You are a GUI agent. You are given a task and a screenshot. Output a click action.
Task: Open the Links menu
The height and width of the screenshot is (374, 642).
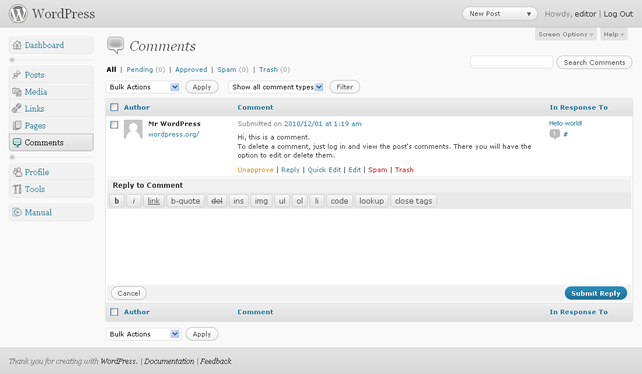[51, 109]
